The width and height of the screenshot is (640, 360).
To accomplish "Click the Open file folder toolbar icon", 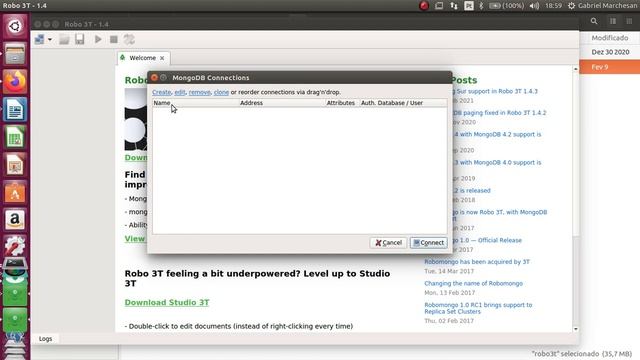I will (x=64, y=39).
